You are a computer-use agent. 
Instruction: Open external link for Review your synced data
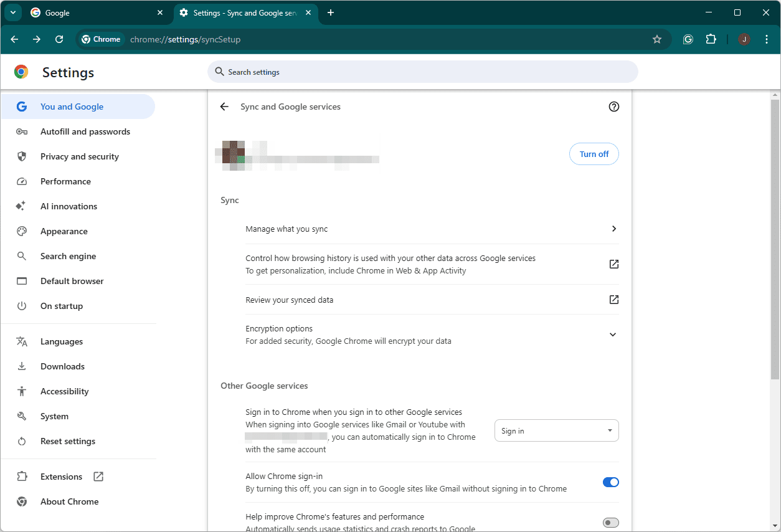(x=613, y=300)
